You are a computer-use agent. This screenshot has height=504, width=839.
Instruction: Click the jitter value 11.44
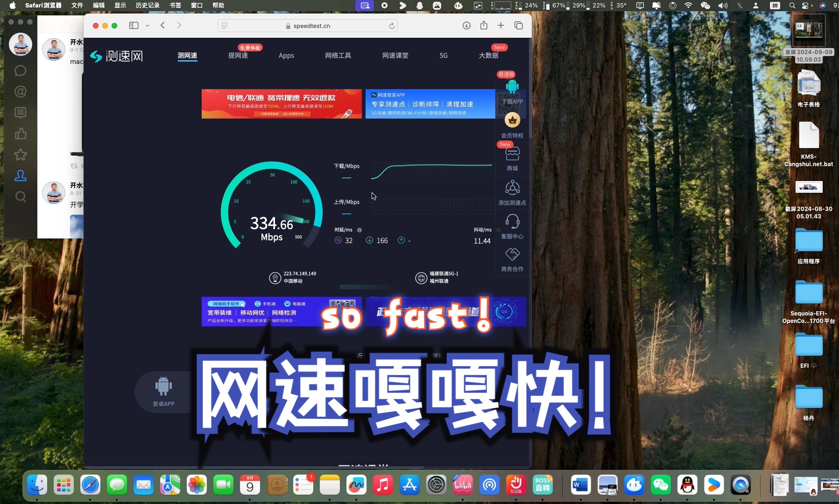482,241
